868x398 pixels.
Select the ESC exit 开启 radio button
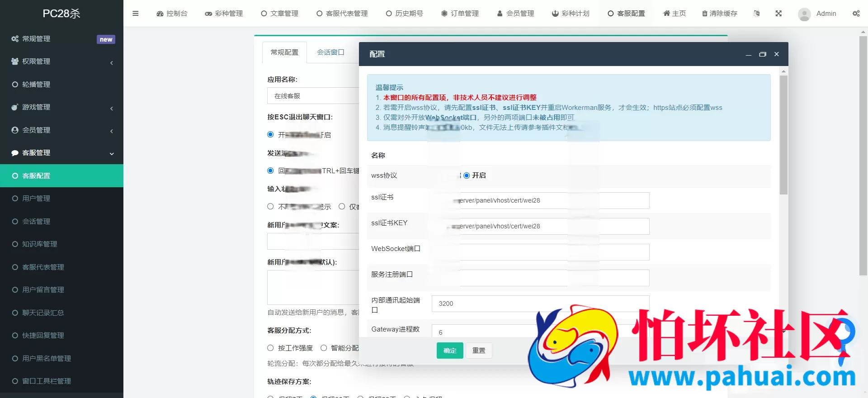click(270, 134)
